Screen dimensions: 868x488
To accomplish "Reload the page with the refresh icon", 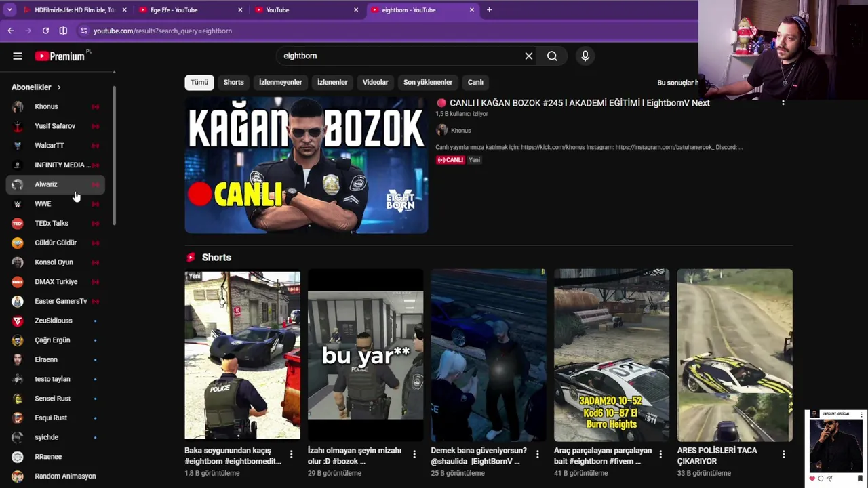I will pos(45,30).
